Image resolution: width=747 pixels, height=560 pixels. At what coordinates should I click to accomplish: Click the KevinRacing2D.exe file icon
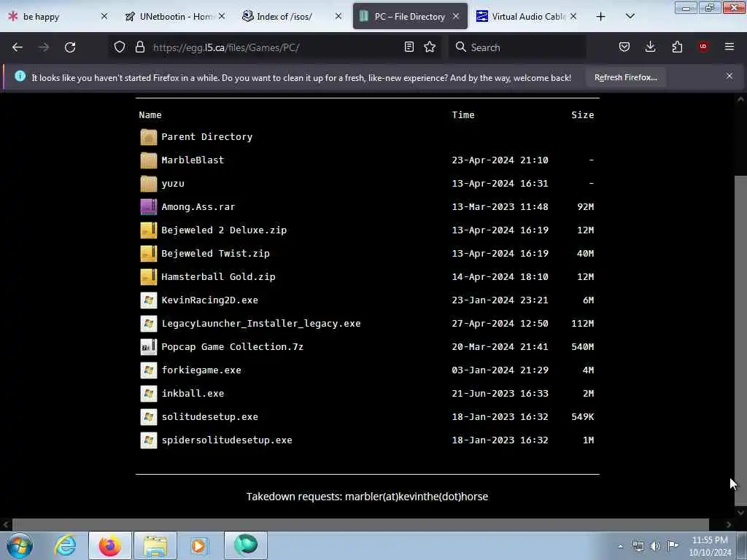[149, 300]
